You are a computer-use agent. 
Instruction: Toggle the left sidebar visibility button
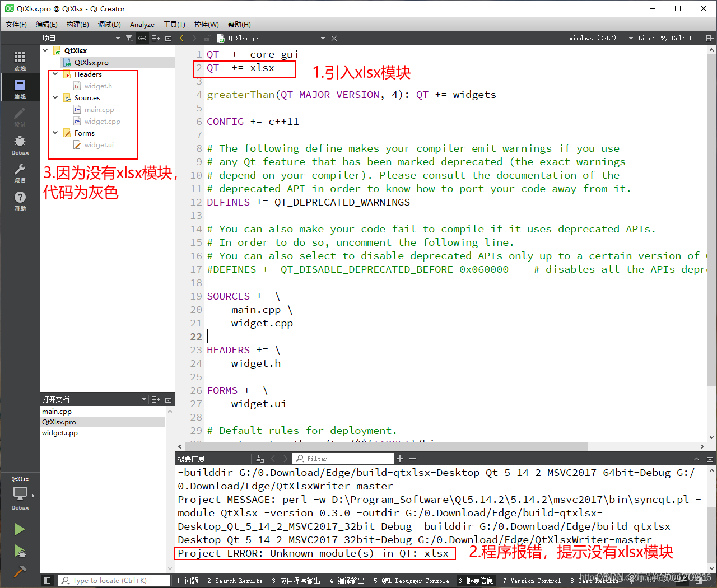[x=48, y=581]
